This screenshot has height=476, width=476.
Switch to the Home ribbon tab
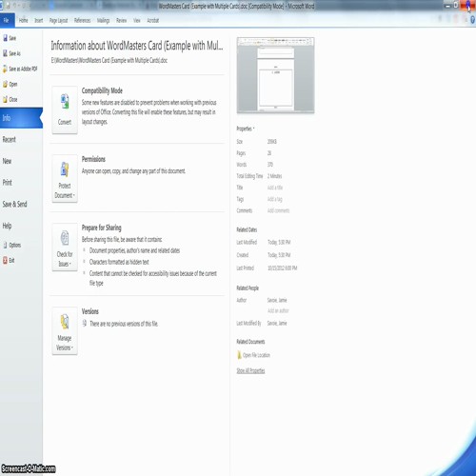23,20
